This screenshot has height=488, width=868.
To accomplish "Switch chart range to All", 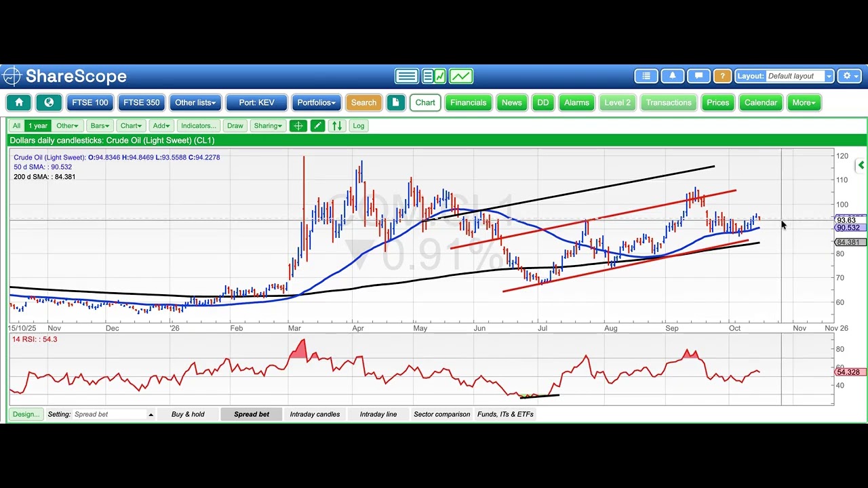I will coord(16,125).
